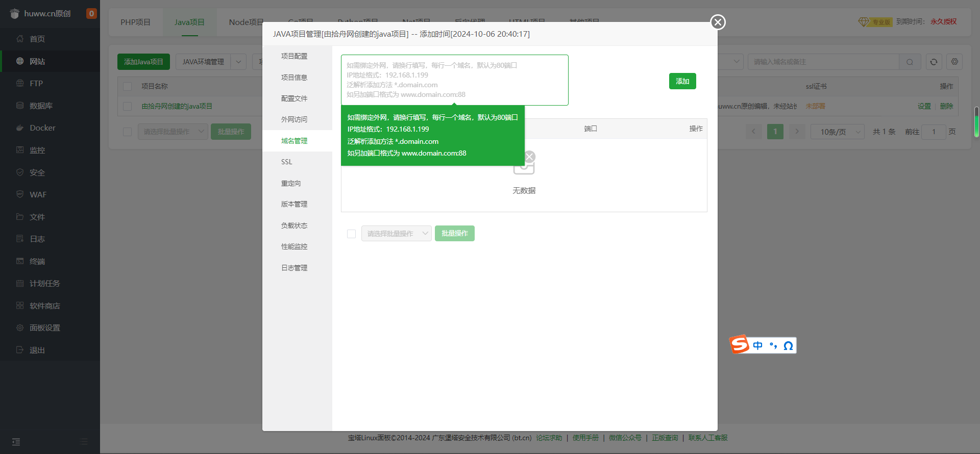Click the 论坛求助 footer link
Image resolution: width=980 pixels, height=454 pixels.
[549, 438]
